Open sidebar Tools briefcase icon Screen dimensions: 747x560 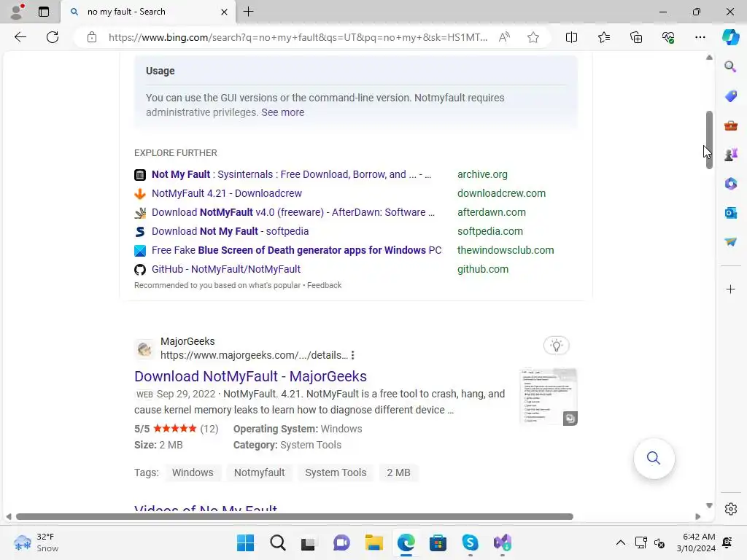coord(730,125)
